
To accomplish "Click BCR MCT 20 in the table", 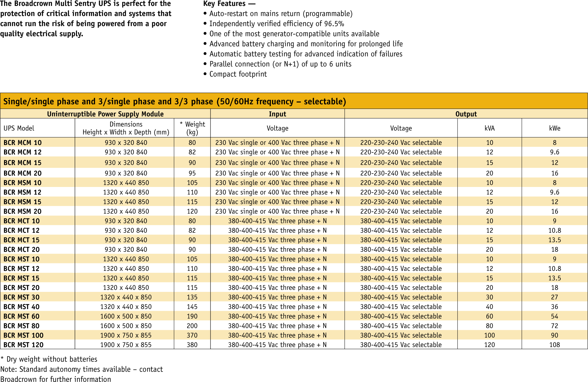I will tap(22, 250).
